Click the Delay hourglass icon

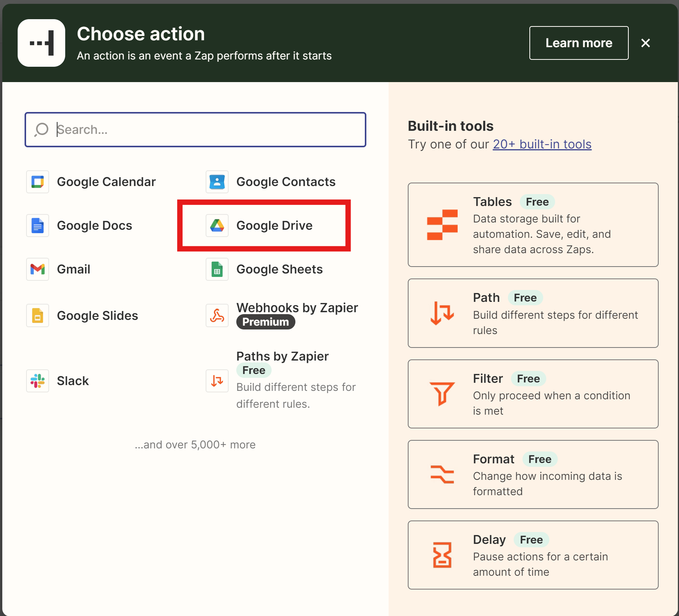pos(442,555)
